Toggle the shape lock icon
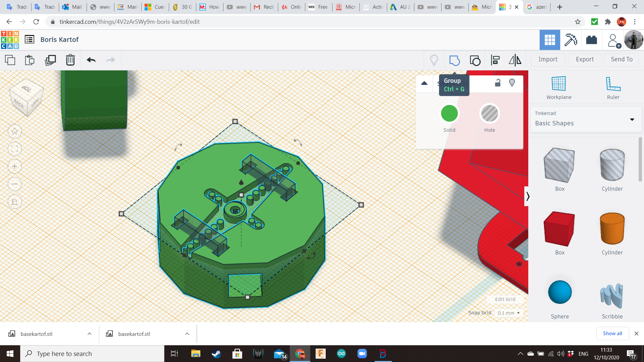644x362 pixels. click(498, 83)
